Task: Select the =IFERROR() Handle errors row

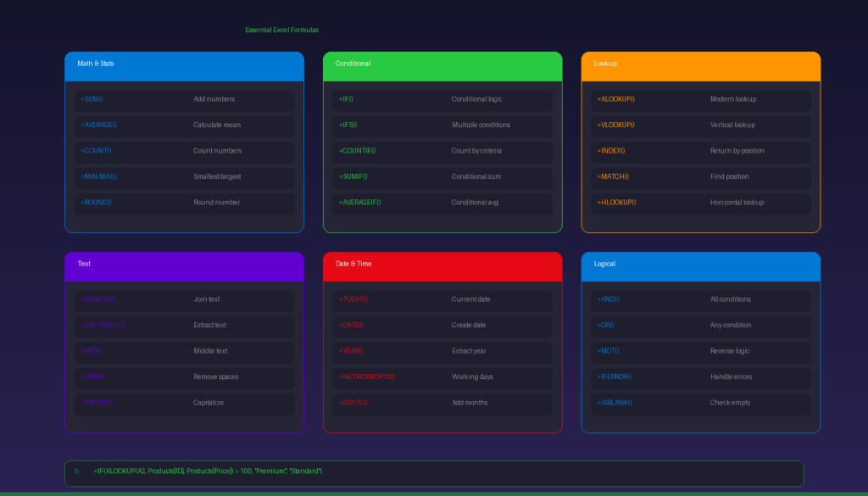Action: coord(700,377)
